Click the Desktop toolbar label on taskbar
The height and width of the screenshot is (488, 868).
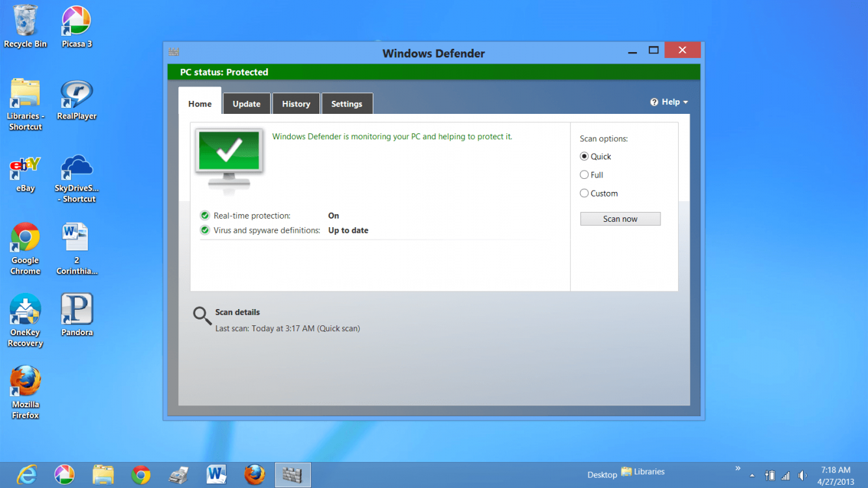602,475
